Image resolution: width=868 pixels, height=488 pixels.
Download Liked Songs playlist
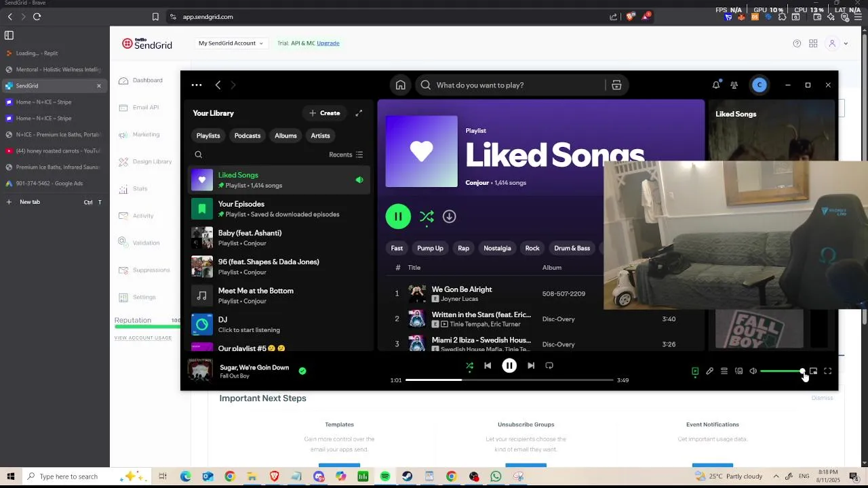pos(449,216)
